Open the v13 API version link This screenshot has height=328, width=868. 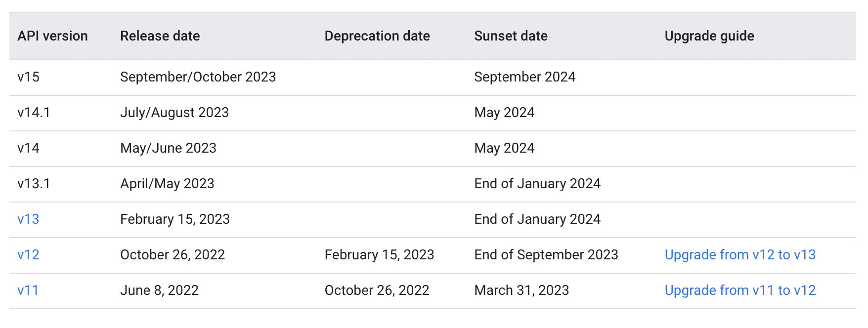[28, 219]
